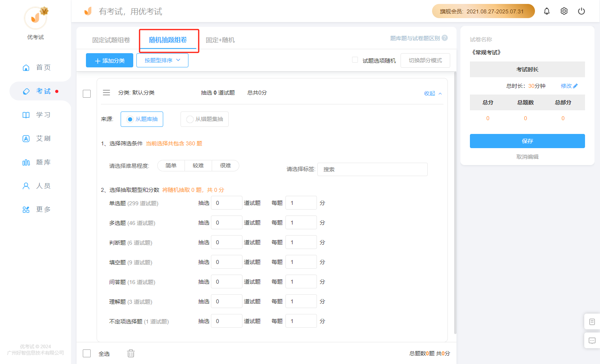Click 修改 to edit exam duration
This screenshot has width=600, height=364.
566,86
